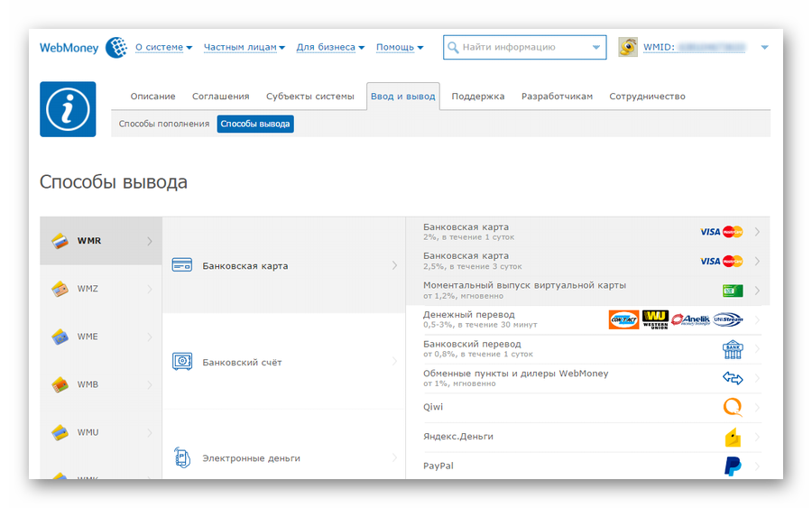The height and width of the screenshot is (508, 812).
Task: Click the Western Union logo
Action: [x=655, y=319]
